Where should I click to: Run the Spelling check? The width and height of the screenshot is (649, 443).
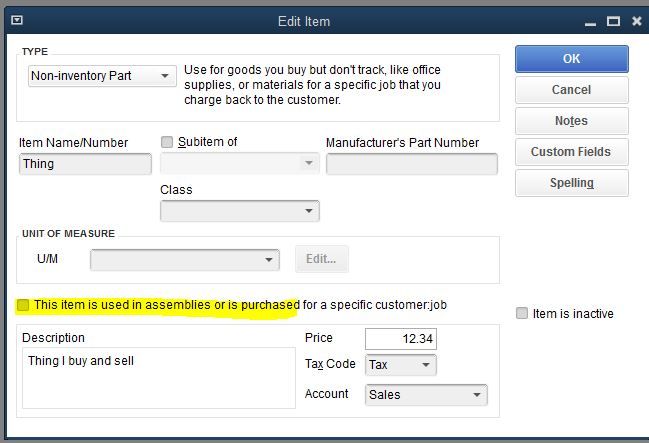[x=571, y=183]
